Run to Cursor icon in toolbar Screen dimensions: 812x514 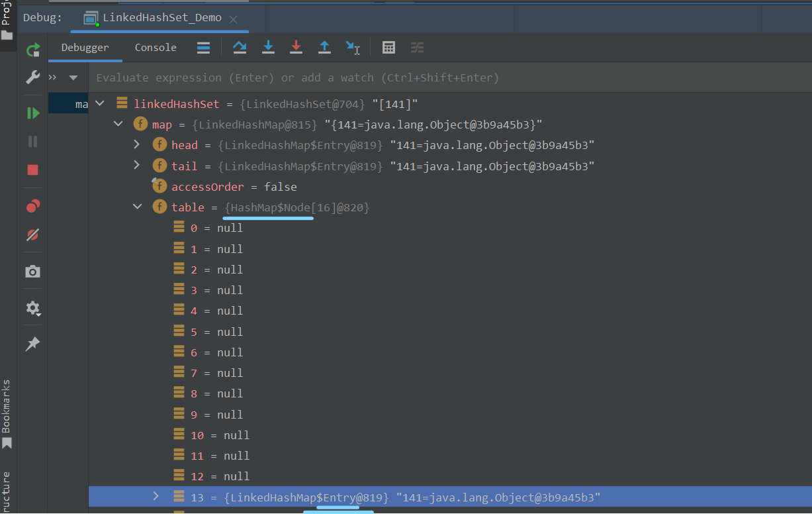pos(353,47)
